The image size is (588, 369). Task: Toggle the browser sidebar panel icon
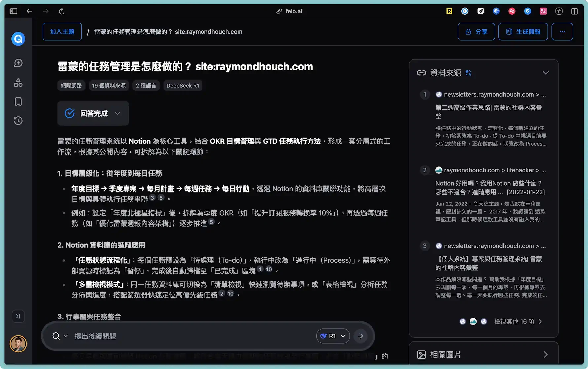(14, 11)
